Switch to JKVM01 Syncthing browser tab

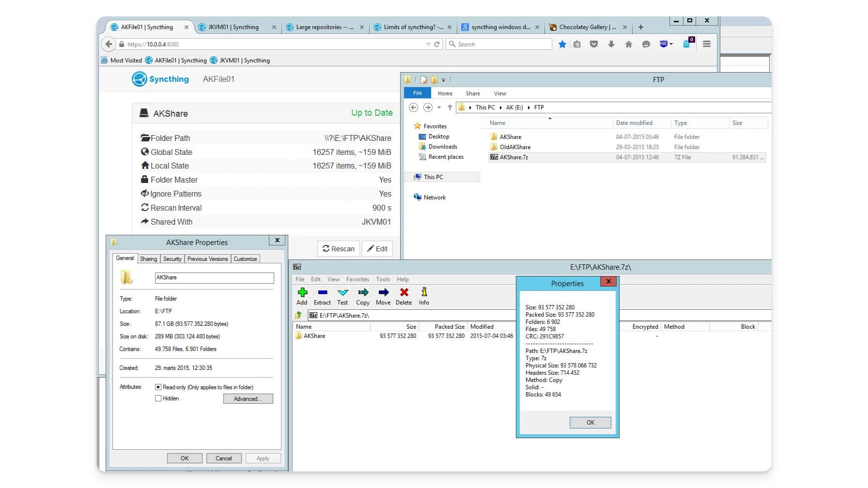[237, 27]
